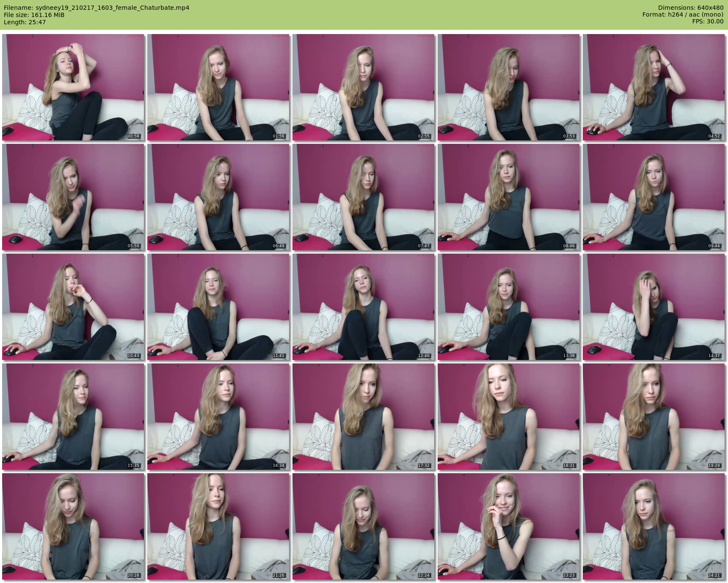Screen dimensions: 728x583
Task: Open the frame marked 09:44
Action: pyautogui.click(x=654, y=197)
